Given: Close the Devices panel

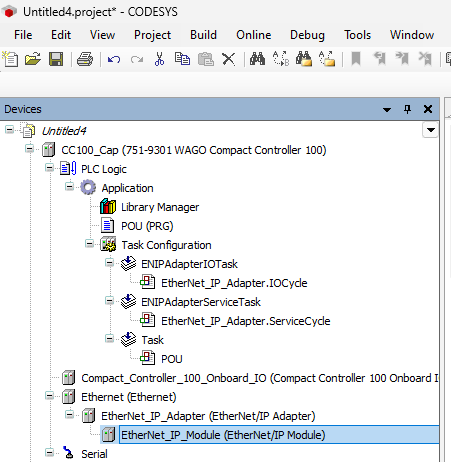Looking at the screenshot, I should point(428,109).
